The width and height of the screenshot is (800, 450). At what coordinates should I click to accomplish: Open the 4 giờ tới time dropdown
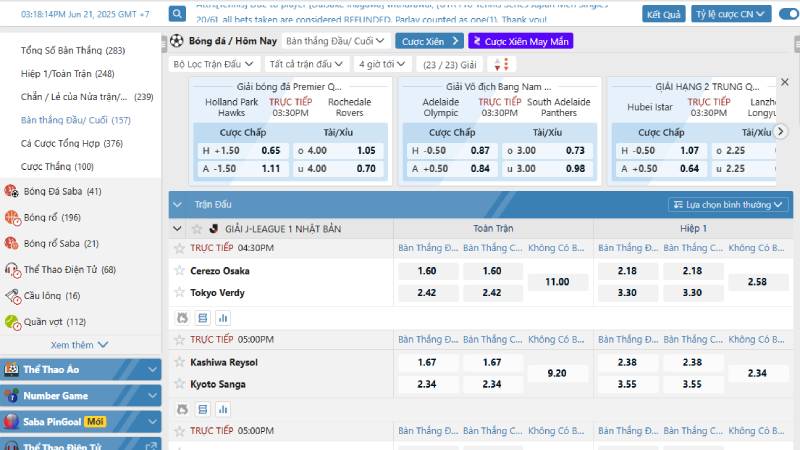click(382, 64)
